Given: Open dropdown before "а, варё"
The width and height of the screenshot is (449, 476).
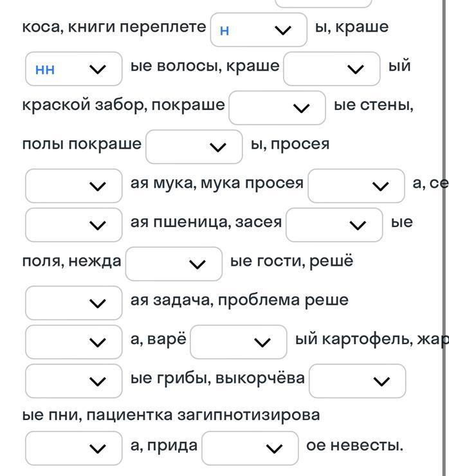Looking at the screenshot, I should click(74, 342).
